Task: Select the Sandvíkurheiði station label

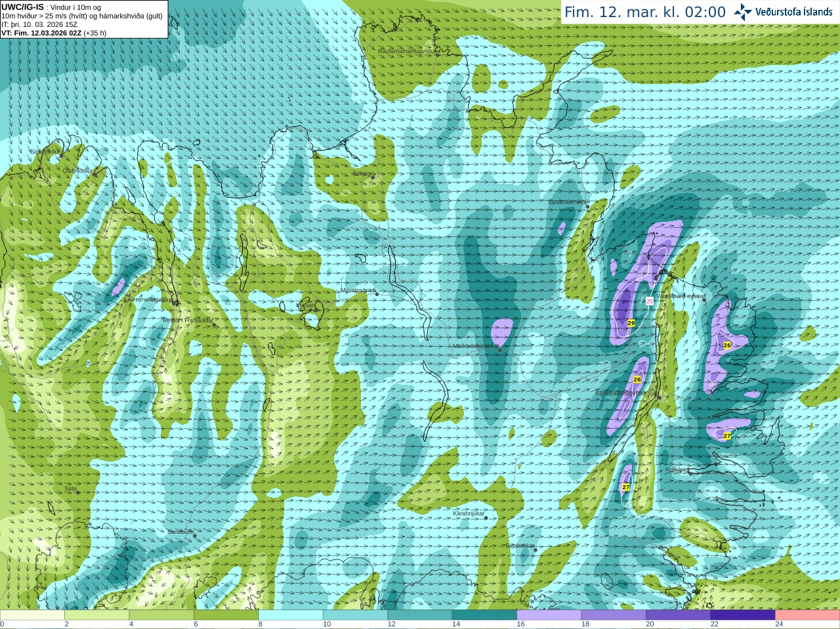Action: tap(568, 202)
